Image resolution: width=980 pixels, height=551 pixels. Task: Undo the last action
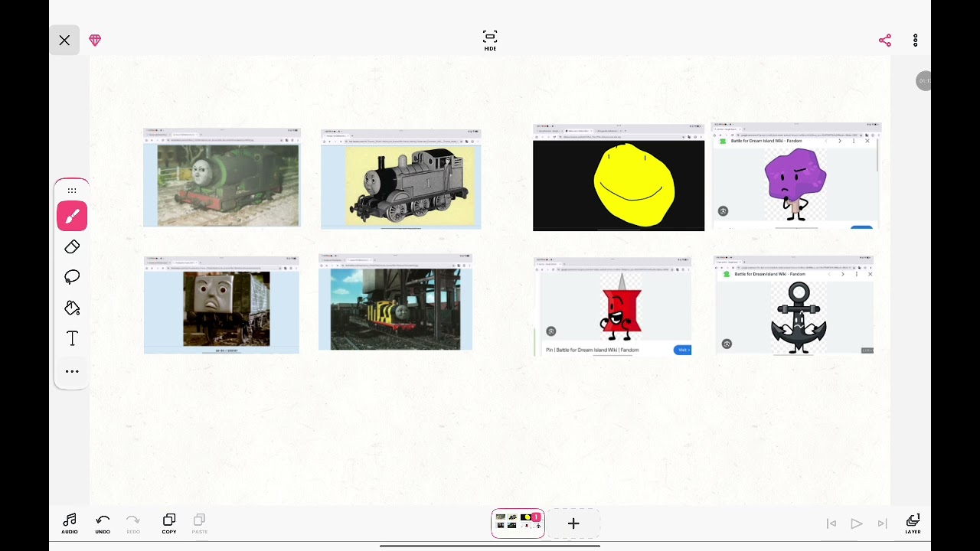coord(103,524)
